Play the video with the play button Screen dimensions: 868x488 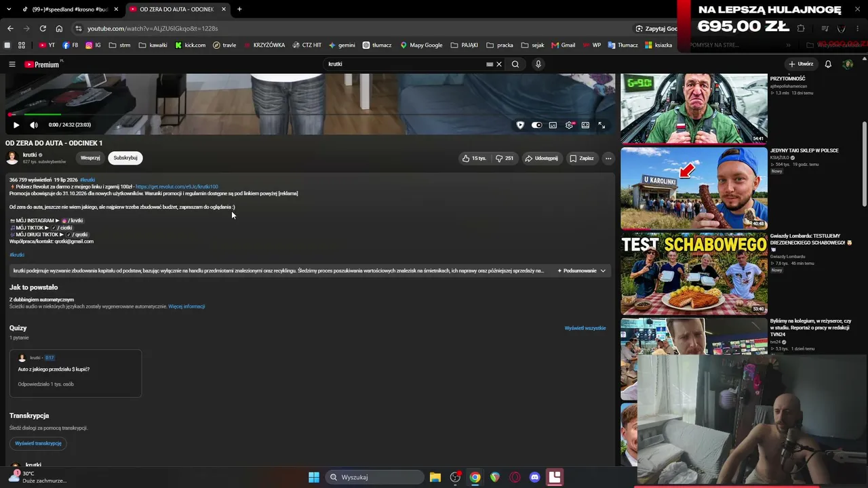[16, 125]
